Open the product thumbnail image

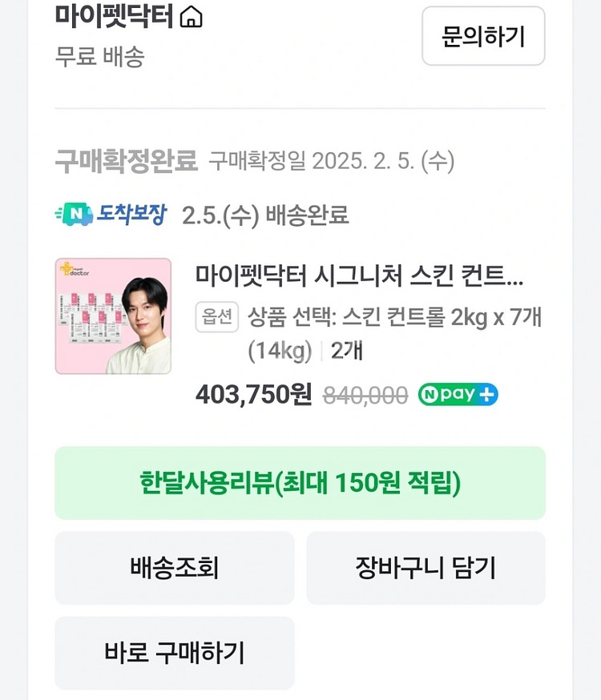click(113, 316)
